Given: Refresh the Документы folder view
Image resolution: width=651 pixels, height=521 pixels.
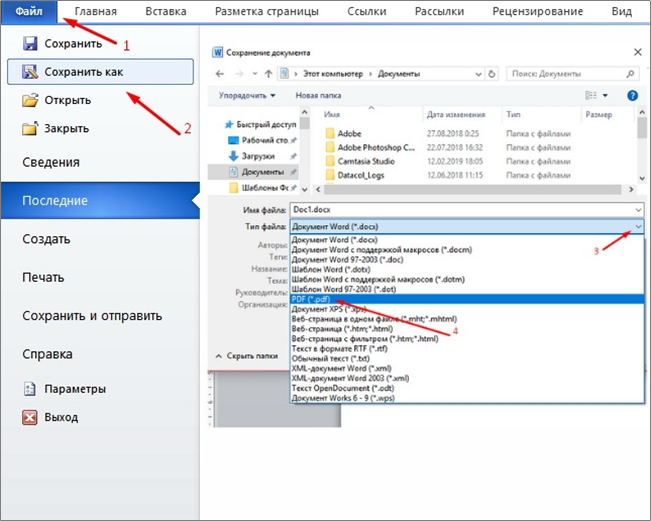Looking at the screenshot, I should coord(492,74).
